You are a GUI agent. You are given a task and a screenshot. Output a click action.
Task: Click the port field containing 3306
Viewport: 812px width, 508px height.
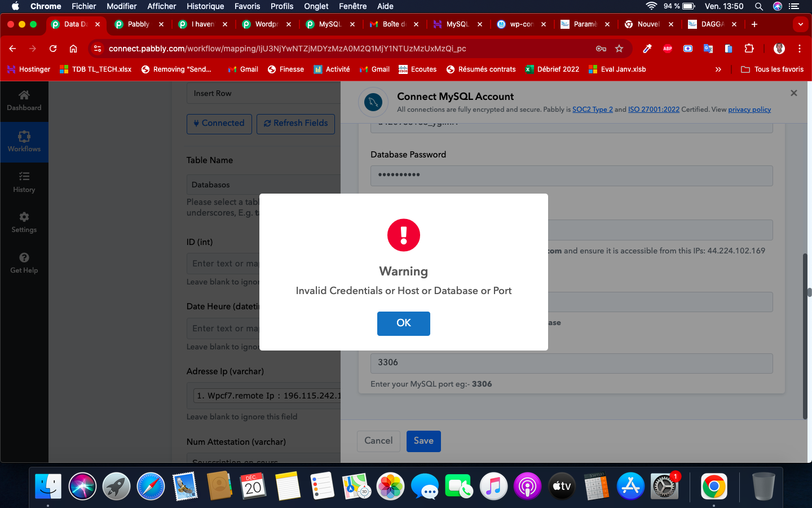(x=571, y=363)
